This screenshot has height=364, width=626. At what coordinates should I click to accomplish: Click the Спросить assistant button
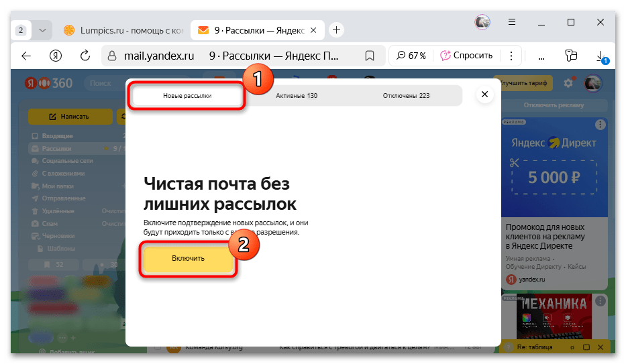point(466,56)
